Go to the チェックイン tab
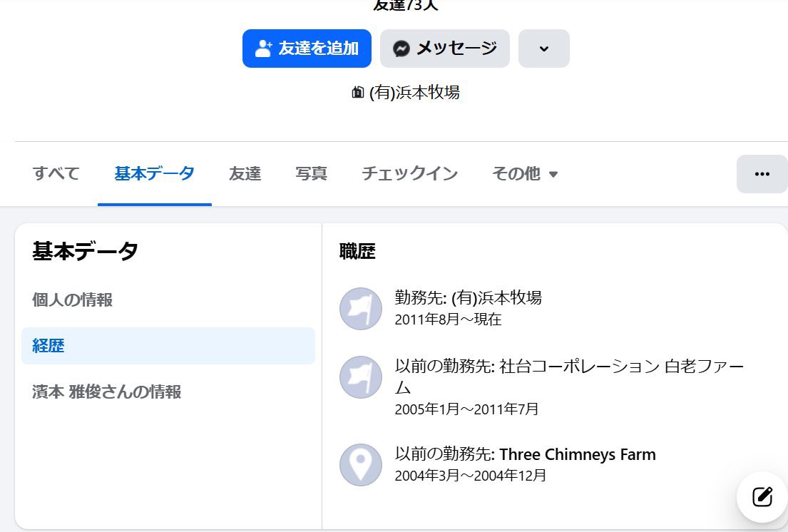The width and height of the screenshot is (788, 532). click(x=409, y=173)
